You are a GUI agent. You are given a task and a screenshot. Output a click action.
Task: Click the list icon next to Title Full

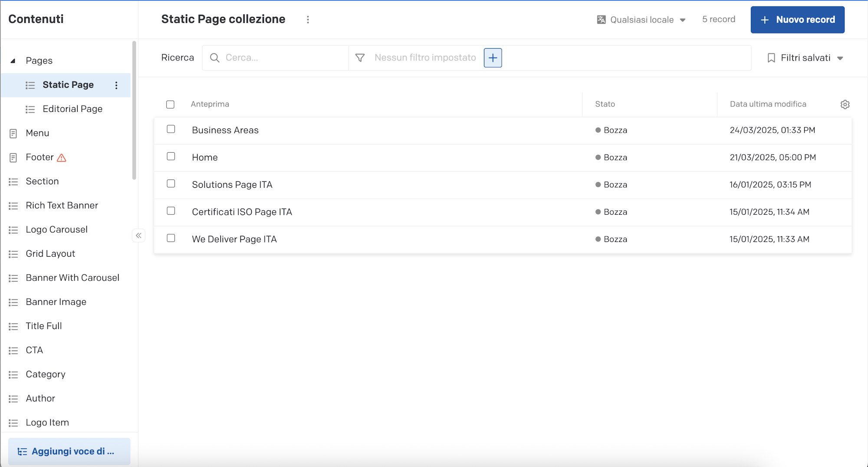click(x=13, y=327)
